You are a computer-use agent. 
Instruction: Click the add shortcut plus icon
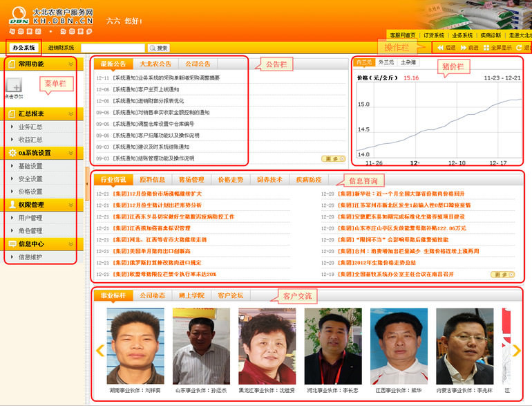(15, 86)
